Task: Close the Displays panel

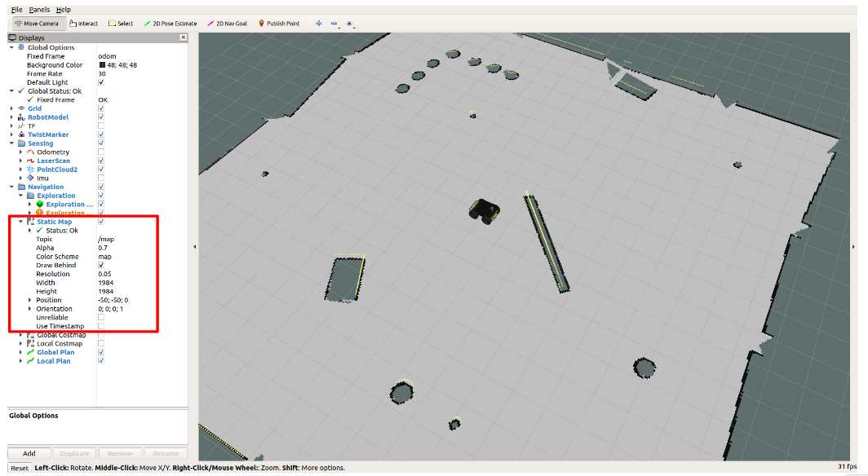Action: (x=184, y=37)
